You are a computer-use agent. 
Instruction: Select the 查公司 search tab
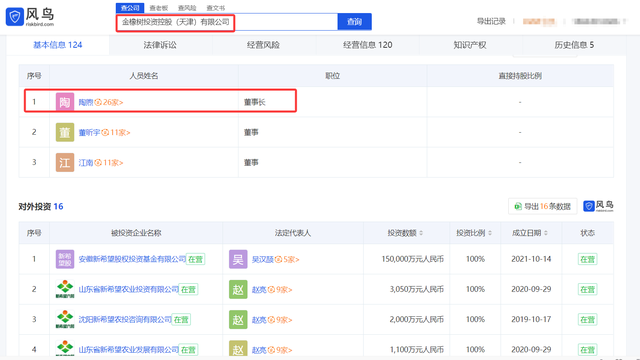coord(130,8)
